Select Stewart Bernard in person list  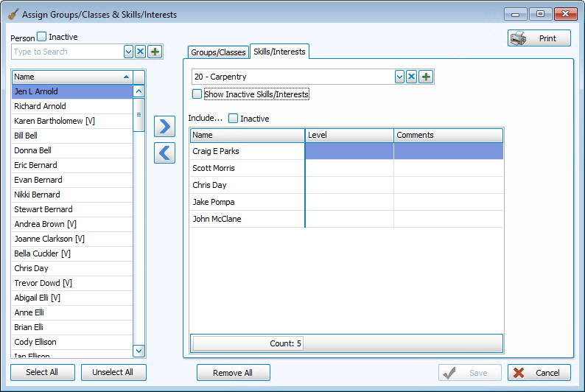coord(72,209)
